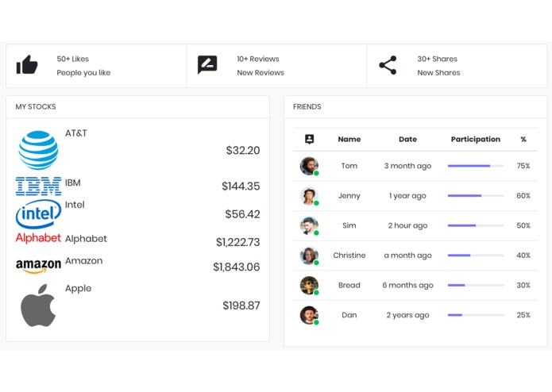This screenshot has width=552, height=392.
Task: Click Christine's 40% participation bar
Action: (x=476, y=256)
